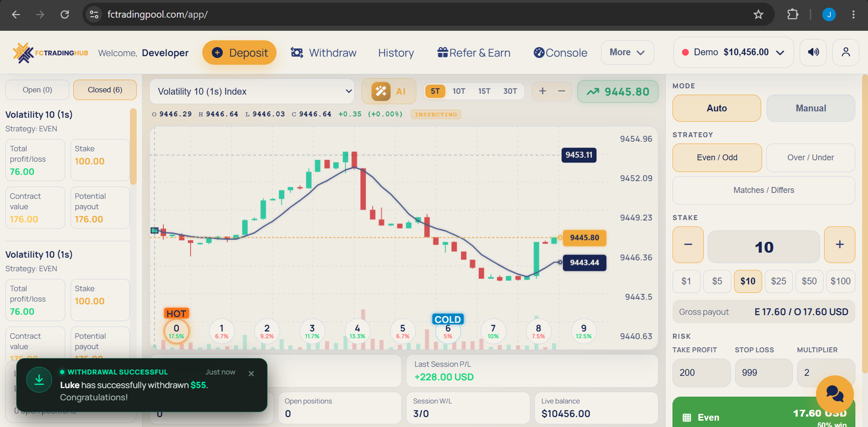Switch mode to Auto
The image size is (868, 427).
tap(717, 108)
